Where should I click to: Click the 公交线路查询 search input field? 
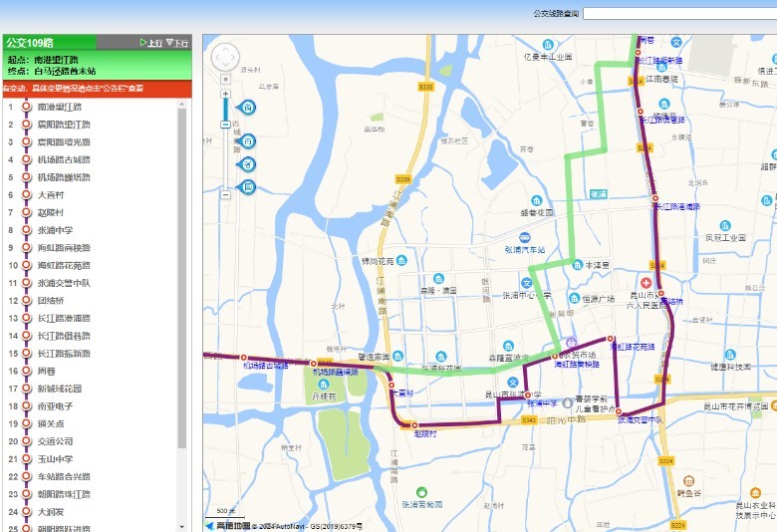(x=679, y=13)
